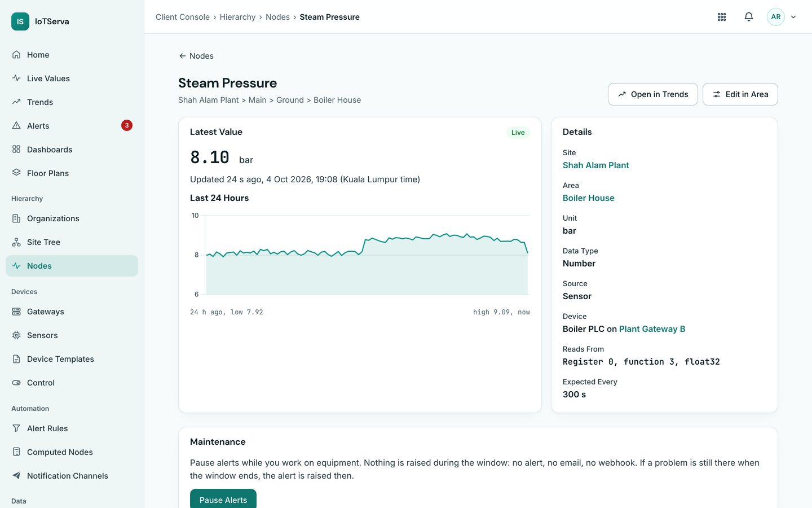The width and height of the screenshot is (812, 508).
Task: Click the Live status badge
Action: pyautogui.click(x=518, y=133)
